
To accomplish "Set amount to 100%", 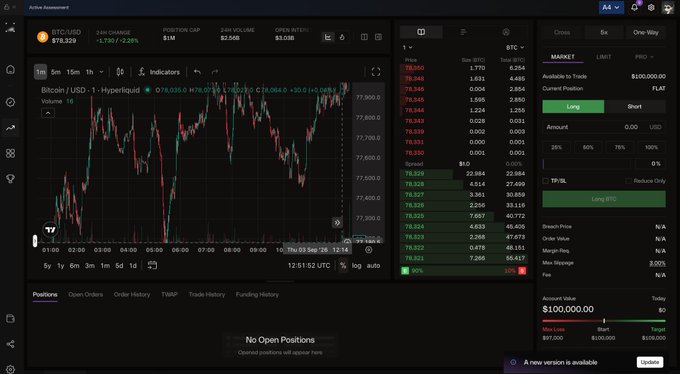I will pyautogui.click(x=651, y=148).
